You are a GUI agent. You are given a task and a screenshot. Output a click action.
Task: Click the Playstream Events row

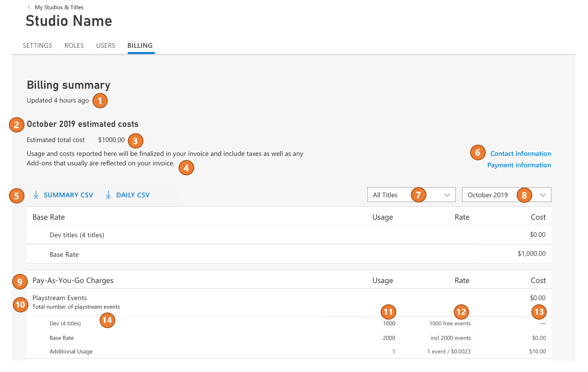point(59,298)
